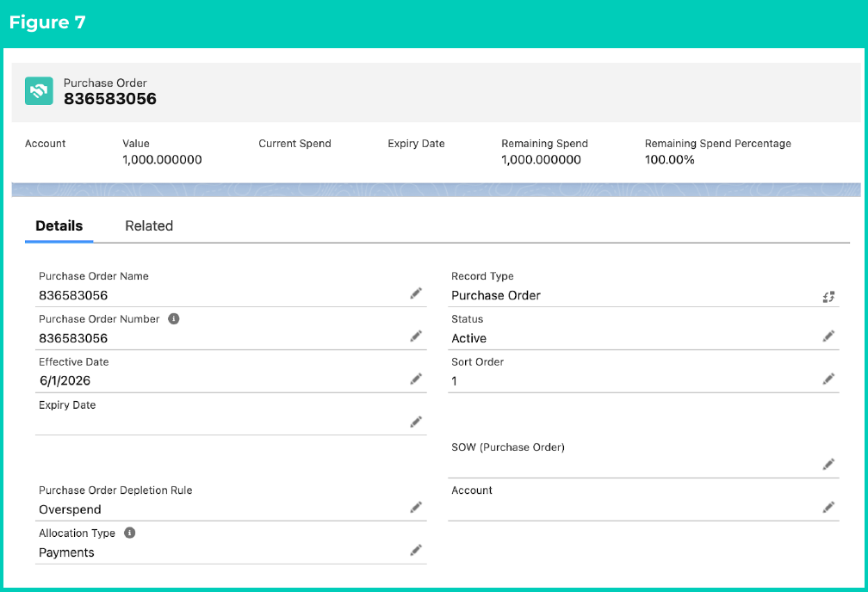Image resolution: width=868 pixels, height=592 pixels.
Task: Change the Record Type icon
Action: click(x=828, y=297)
